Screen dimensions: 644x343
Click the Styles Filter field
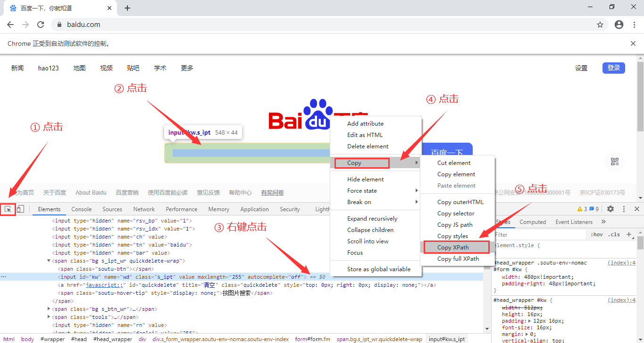[x=539, y=234]
